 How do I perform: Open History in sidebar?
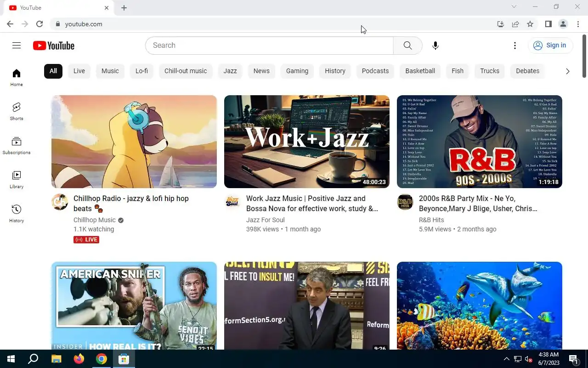coord(17,214)
